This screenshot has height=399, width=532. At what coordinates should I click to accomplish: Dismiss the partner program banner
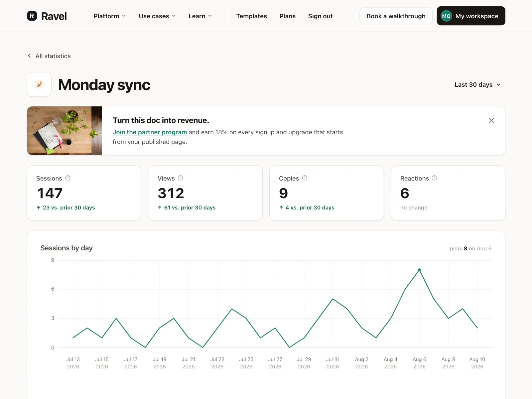tap(491, 120)
